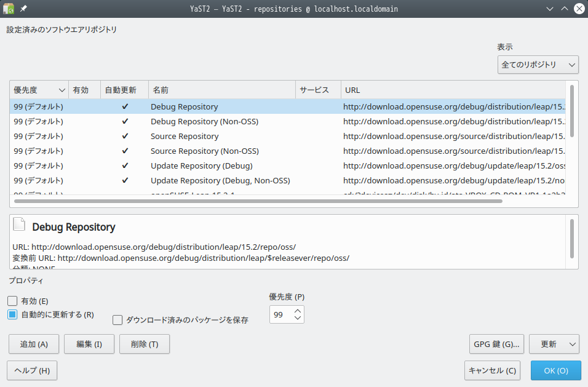Cancel with キャンセル (C) button

[493, 370]
